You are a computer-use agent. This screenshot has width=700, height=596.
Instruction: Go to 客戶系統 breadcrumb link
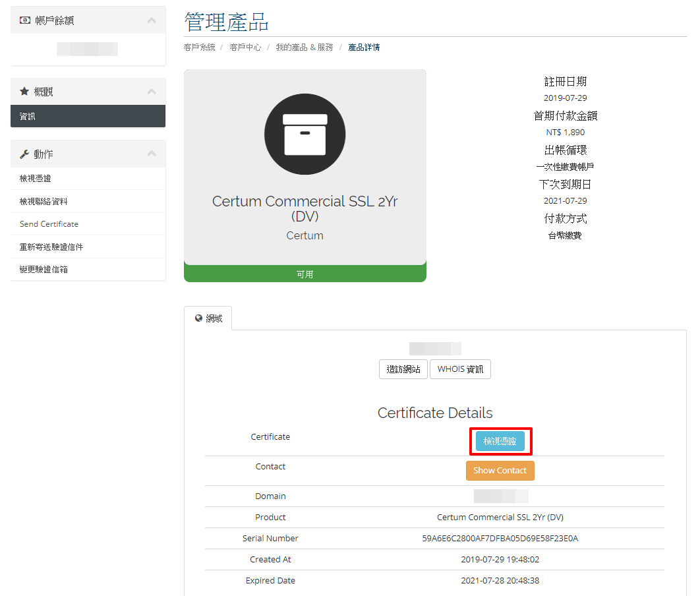coord(199,47)
